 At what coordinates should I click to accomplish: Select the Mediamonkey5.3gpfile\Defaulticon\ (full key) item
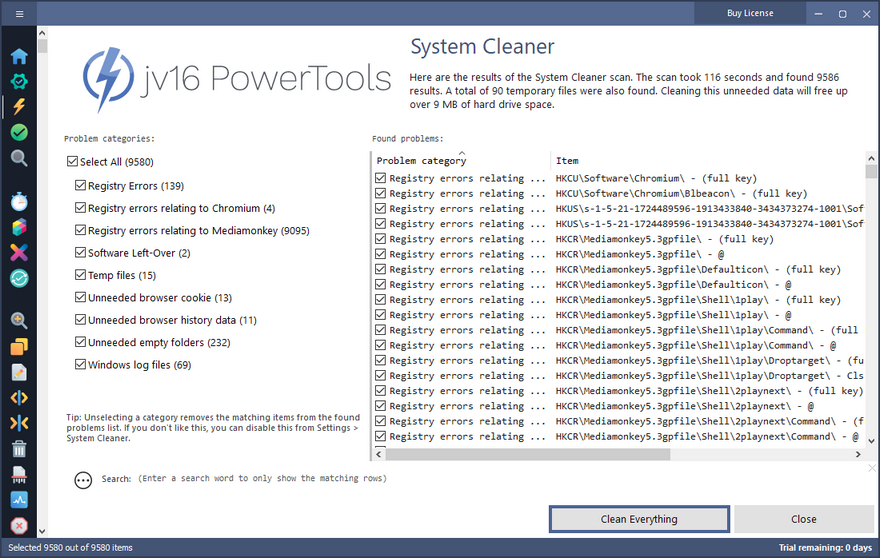pyautogui.click(x=698, y=269)
